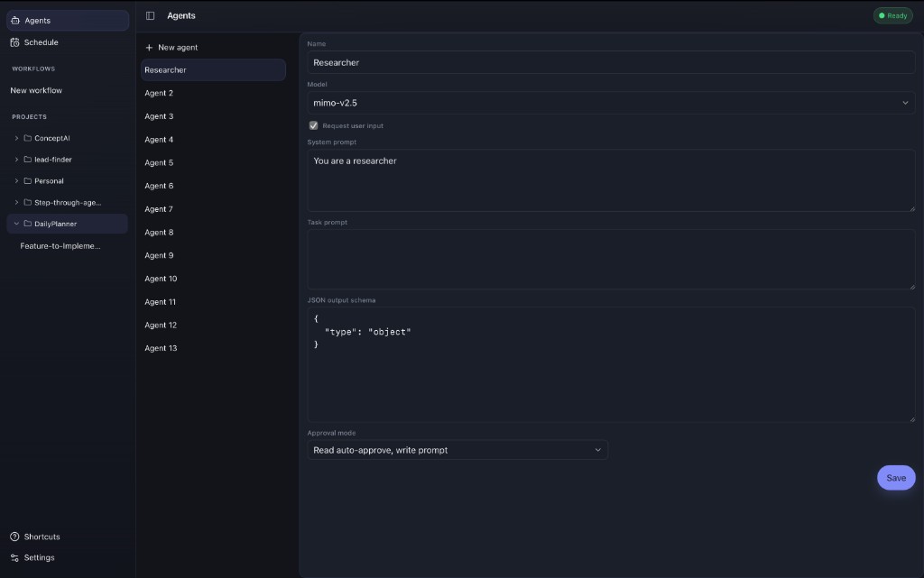Toggle the sidebar panel icon beside Agents title
This screenshot has height=578, width=924.
pos(151,16)
